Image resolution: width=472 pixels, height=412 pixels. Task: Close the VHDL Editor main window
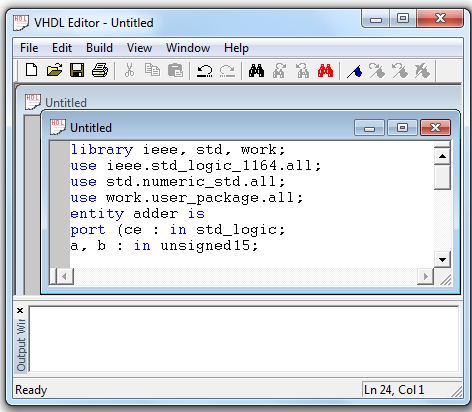click(x=440, y=19)
